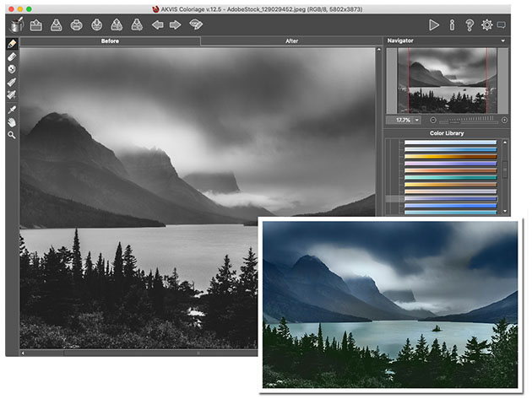Click the Print image icon

pyautogui.click(x=77, y=24)
